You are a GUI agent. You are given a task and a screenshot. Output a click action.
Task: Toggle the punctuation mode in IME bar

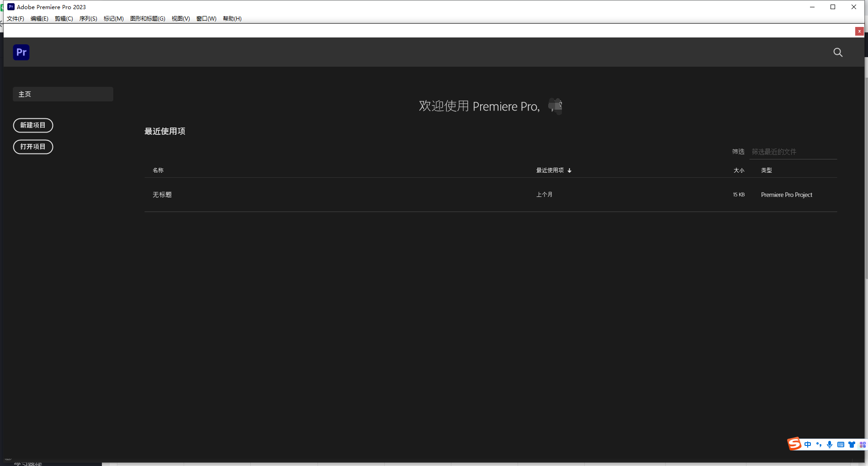[819, 445]
